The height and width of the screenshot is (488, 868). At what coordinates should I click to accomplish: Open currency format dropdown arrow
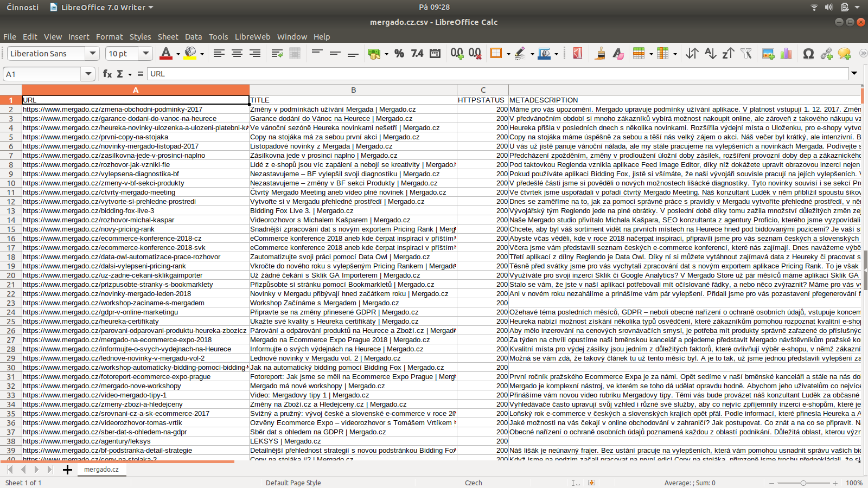(x=386, y=54)
